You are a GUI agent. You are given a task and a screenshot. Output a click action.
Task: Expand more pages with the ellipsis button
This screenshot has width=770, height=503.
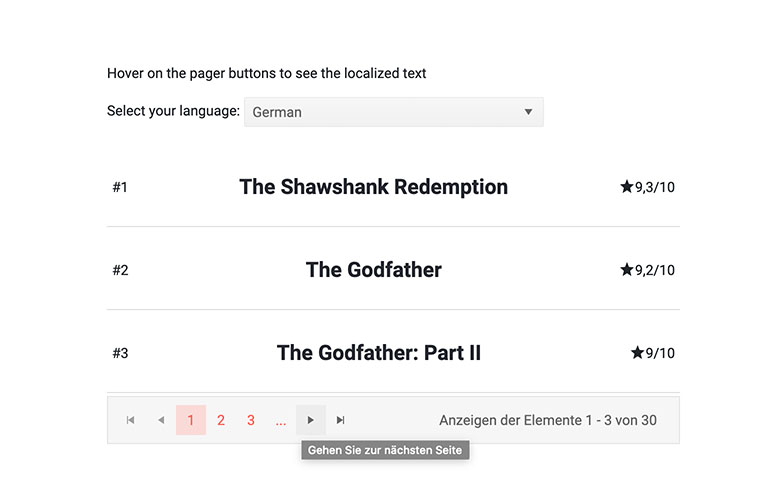pos(281,421)
